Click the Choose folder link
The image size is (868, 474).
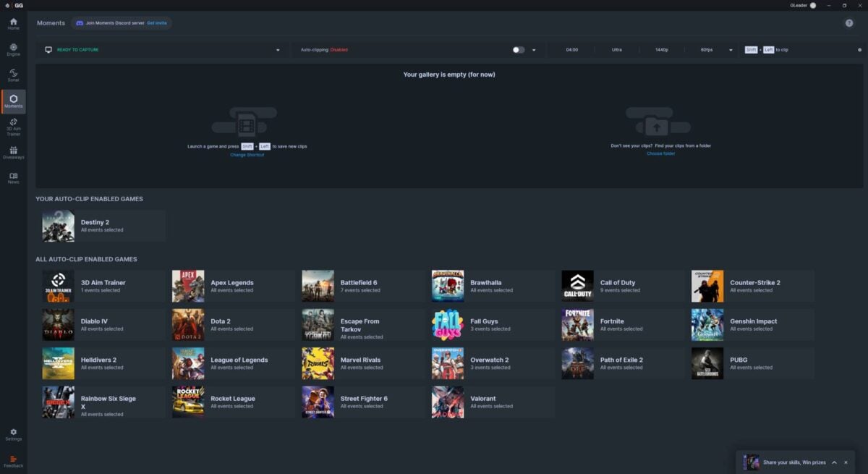(x=660, y=153)
